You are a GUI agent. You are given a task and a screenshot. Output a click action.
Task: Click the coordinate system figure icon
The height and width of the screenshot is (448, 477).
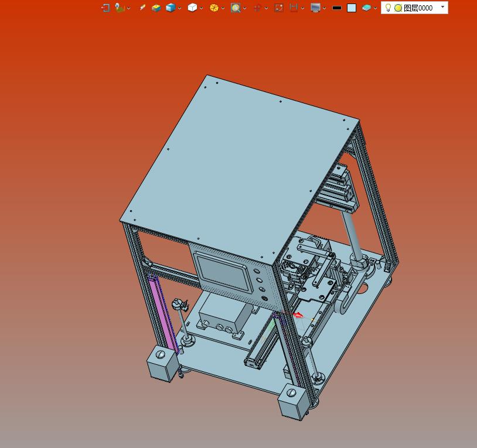click(x=120, y=8)
